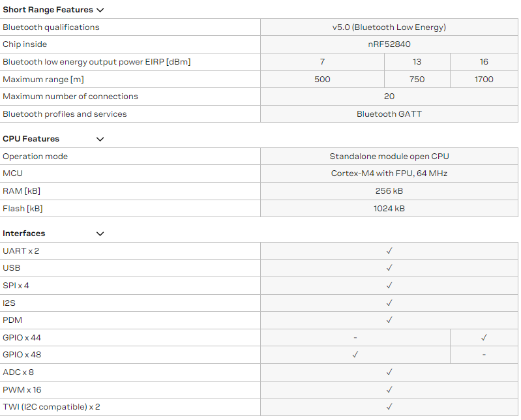
Task: Select the nRF52840 chip cell
Action: pos(389,44)
